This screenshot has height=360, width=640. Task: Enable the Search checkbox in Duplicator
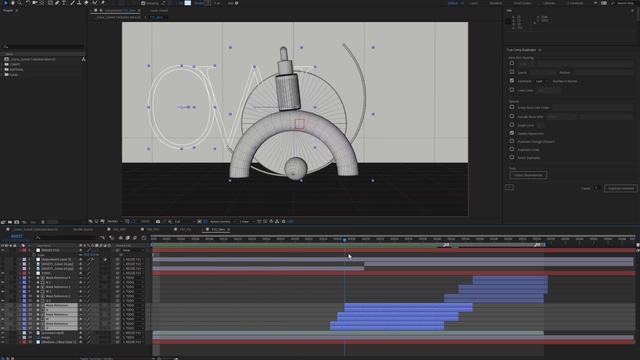pyautogui.click(x=512, y=72)
